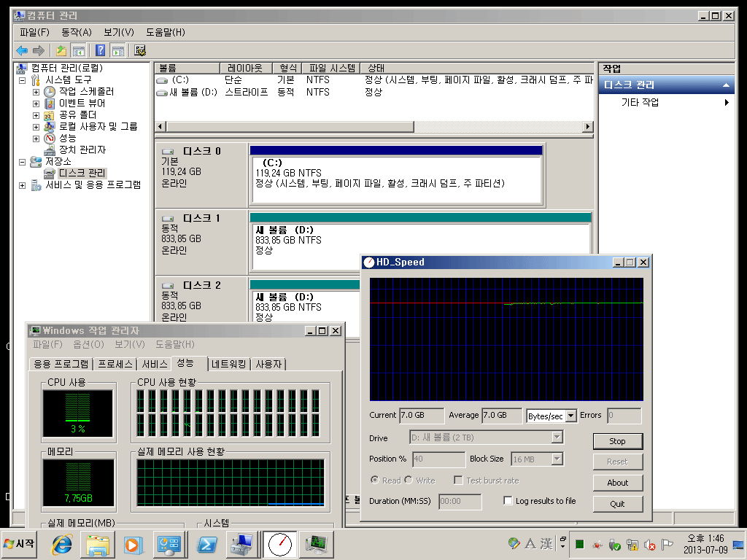Click the Up one level folder icon
The height and width of the screenshot is (560, 747).
pyautogui.click(x=61, y=50)
